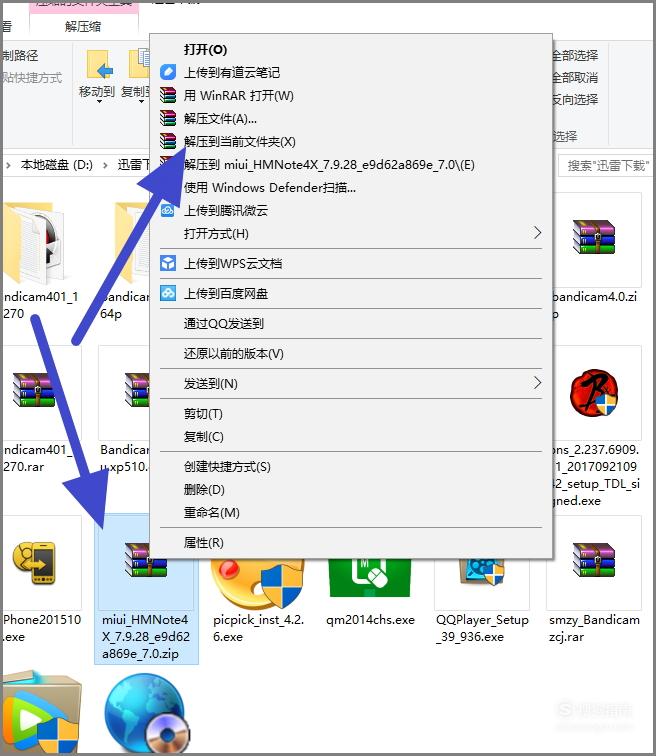The height and width of the screenshot is (756, 656).
Task: Select smzy_Bandicamzcj.rar archive icon
Action: (594, 560)
